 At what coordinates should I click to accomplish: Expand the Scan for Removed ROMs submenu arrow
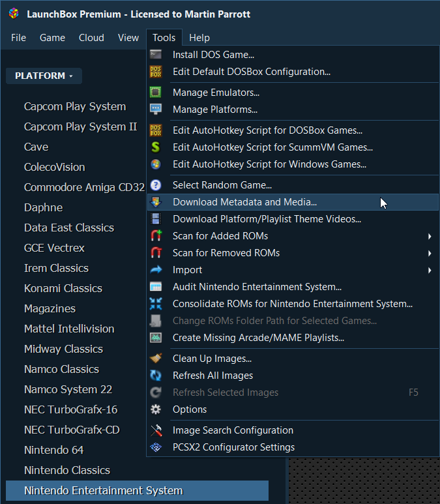point(430,253)
